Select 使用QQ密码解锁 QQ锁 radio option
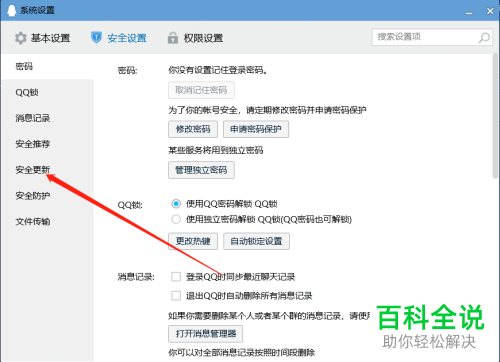Screen dimensions: 500x362 (176, 204)
